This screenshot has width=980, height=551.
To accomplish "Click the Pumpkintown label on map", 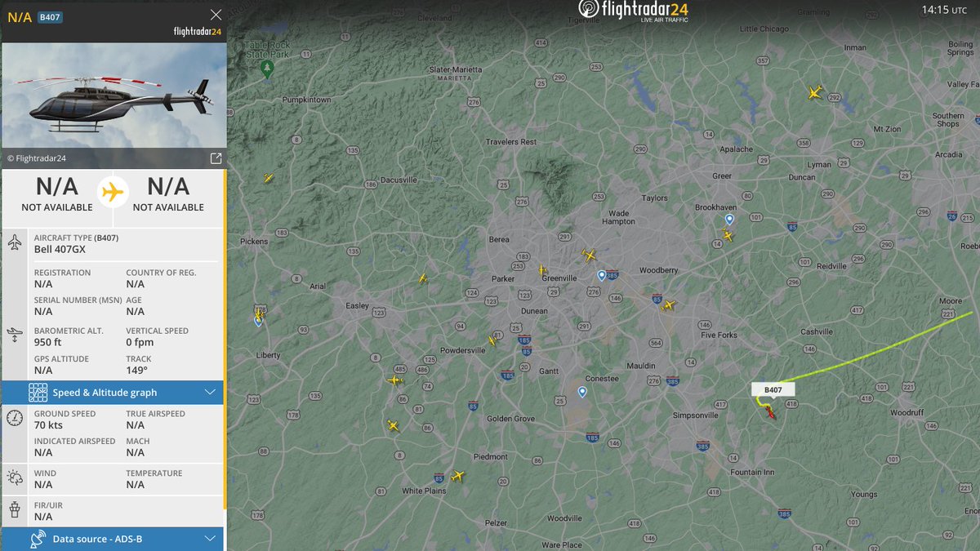I will point(306,100).
